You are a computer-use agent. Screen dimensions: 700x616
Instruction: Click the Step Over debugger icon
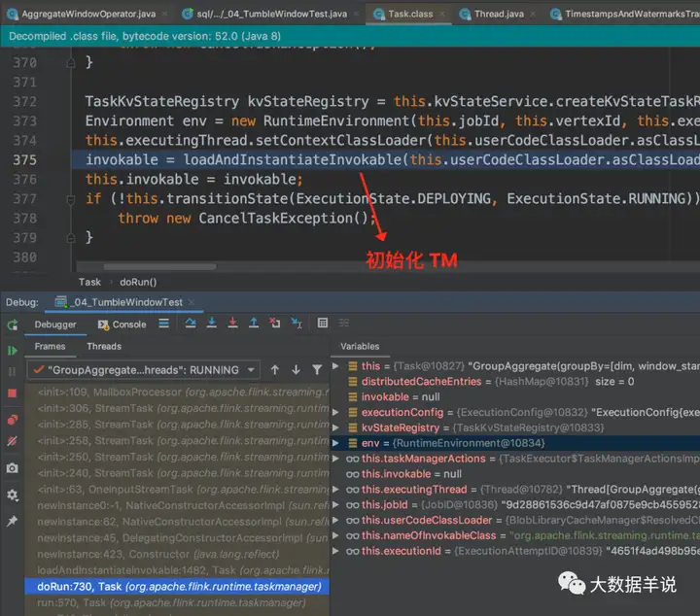point(190,324)
